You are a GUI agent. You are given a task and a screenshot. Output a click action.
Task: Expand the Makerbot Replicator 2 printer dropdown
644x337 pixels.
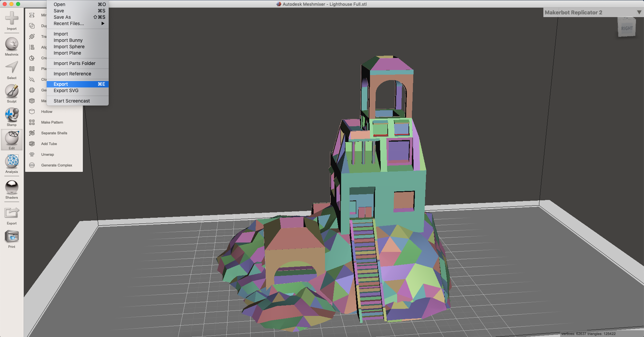click(x=593, y=12)
